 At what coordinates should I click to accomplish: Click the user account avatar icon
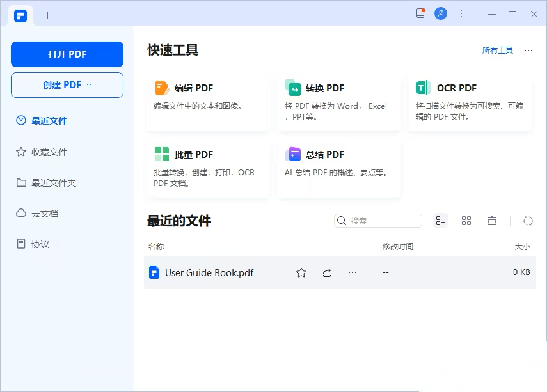441,13
